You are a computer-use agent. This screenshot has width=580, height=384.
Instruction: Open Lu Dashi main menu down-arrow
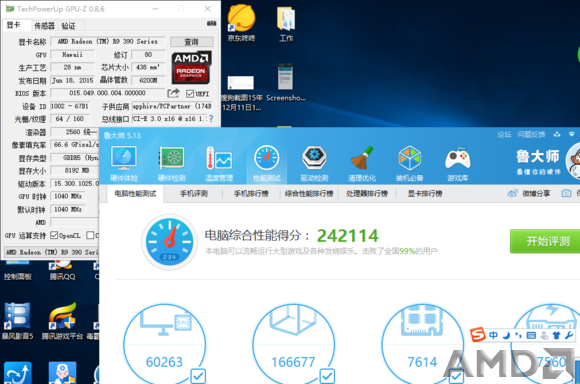[571, 134]
